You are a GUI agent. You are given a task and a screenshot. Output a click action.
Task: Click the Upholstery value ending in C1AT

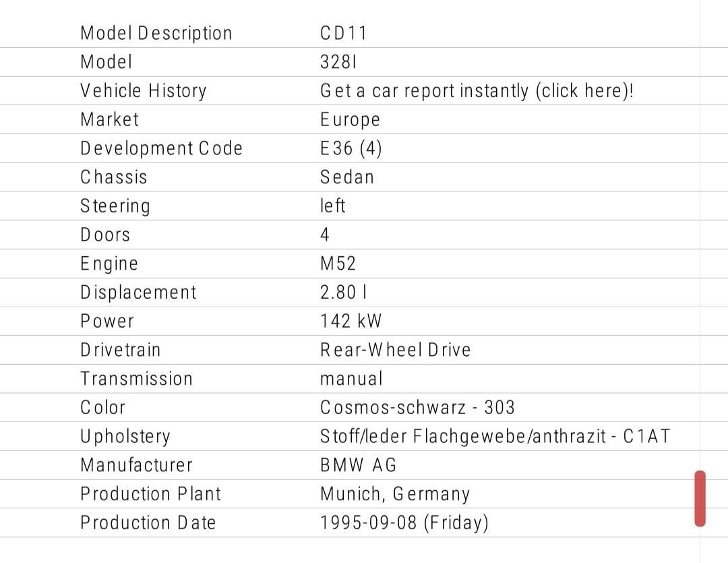495,436
